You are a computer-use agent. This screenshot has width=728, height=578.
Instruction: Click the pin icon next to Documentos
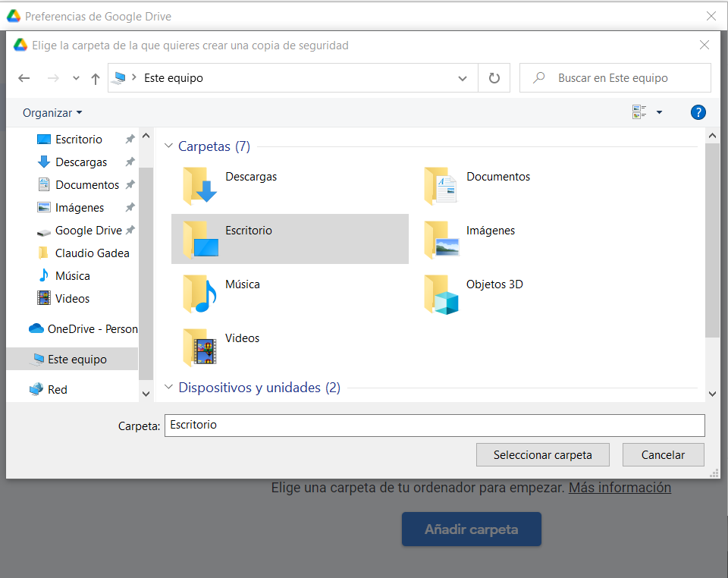[130, 184]
